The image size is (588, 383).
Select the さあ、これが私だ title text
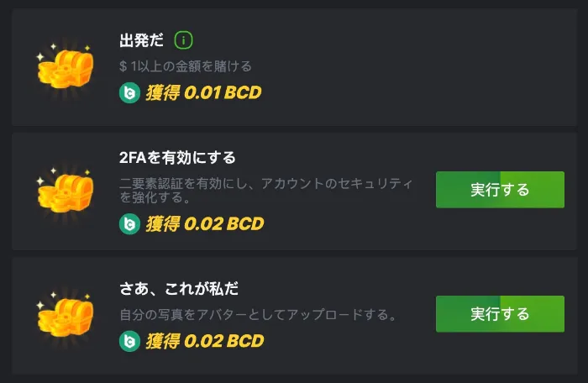coord(179,289)
